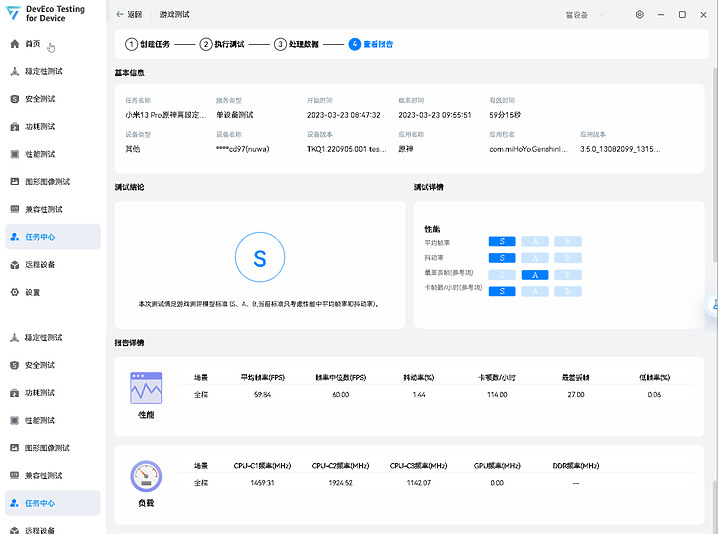
Task: Click step 3 circle 处理数据
Action: pos(280,44)
